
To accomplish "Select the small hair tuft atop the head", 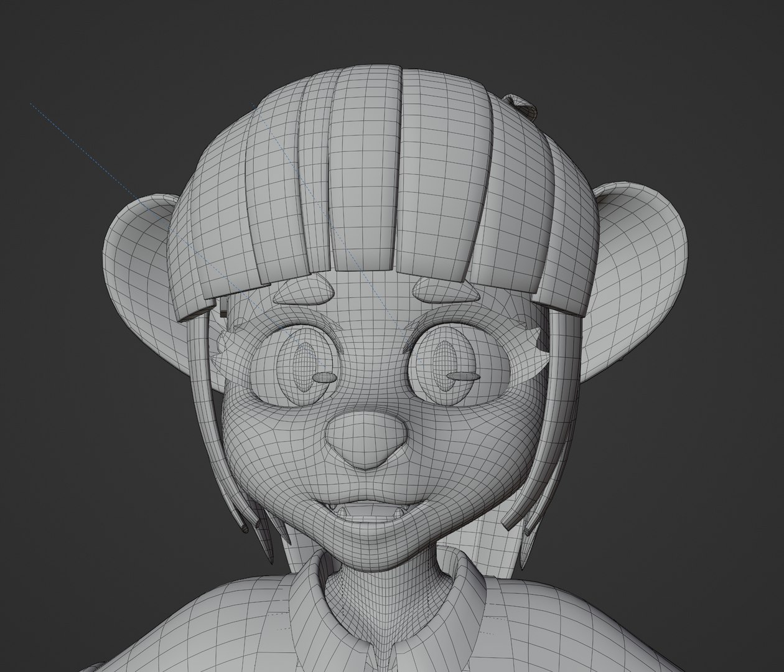I will coord(522,107).
